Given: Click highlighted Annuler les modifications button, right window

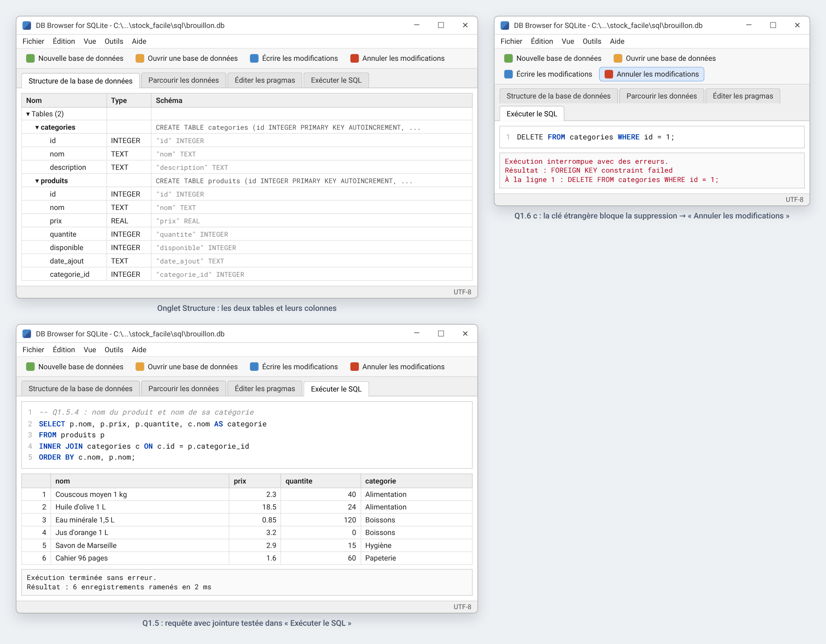Looking at the screenshot, I should (x=652, y=74).
